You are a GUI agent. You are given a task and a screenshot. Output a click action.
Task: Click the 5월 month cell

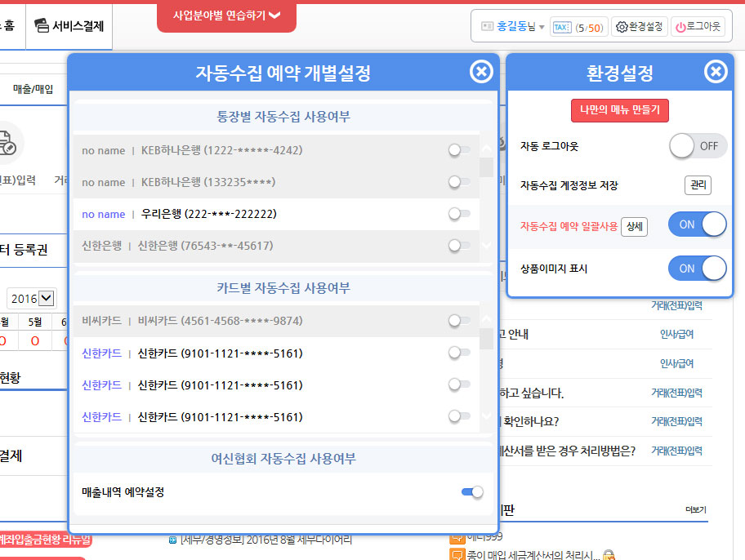coord(34,322)
